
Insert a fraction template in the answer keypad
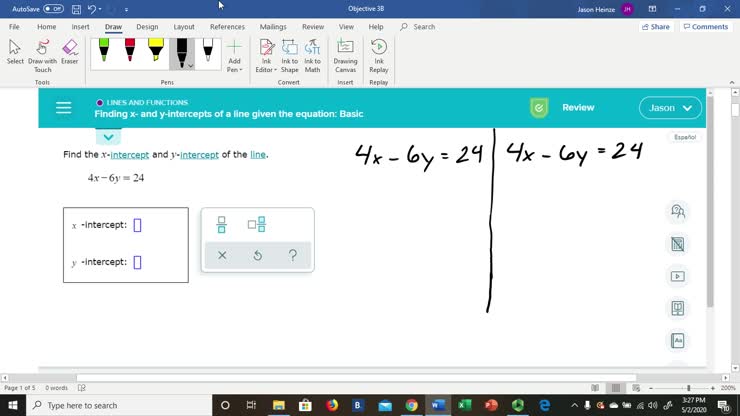point(222,225)
